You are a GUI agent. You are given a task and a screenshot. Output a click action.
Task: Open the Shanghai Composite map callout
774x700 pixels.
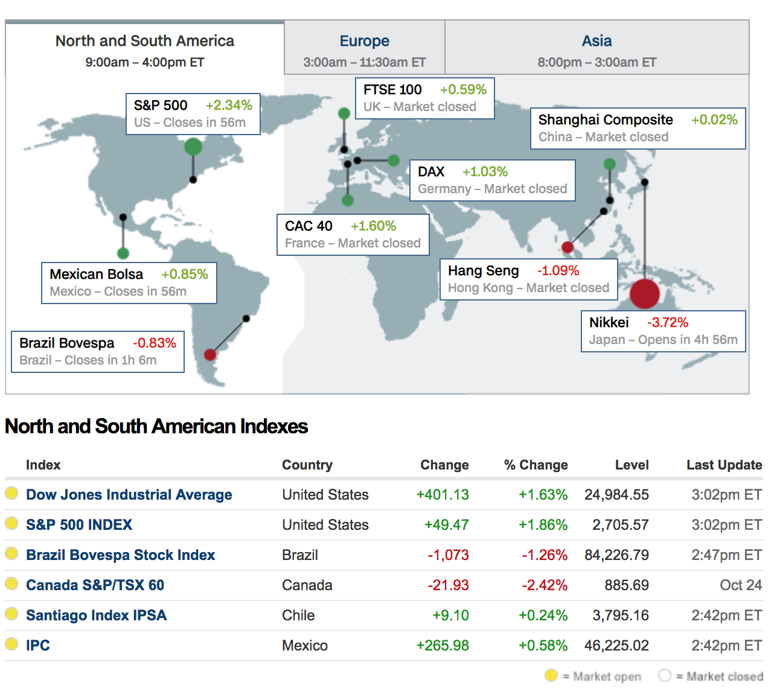tap(638, 129)
